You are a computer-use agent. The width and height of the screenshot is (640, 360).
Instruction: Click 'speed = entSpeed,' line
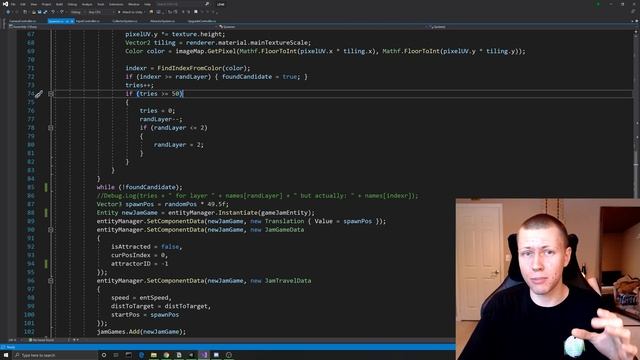141,298
